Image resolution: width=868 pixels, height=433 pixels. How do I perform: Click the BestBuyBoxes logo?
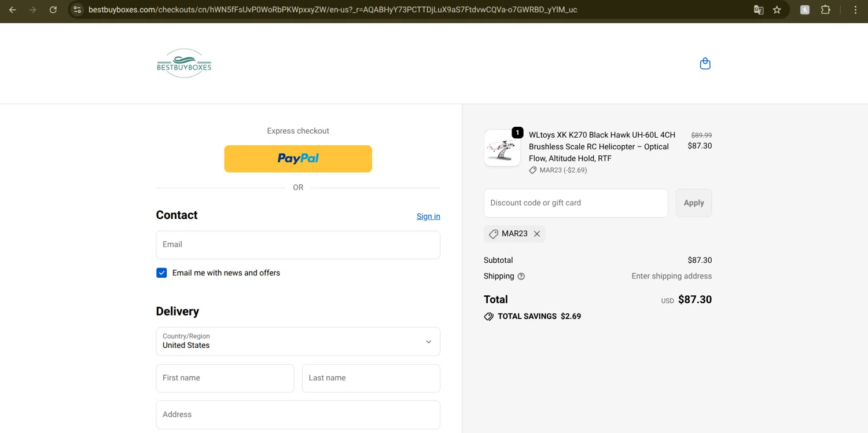point(184,63)
